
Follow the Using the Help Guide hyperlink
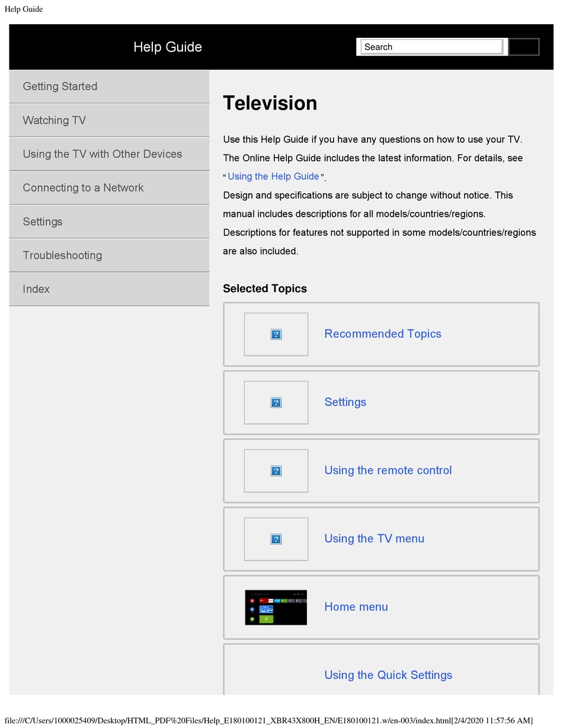pos(273,176)
